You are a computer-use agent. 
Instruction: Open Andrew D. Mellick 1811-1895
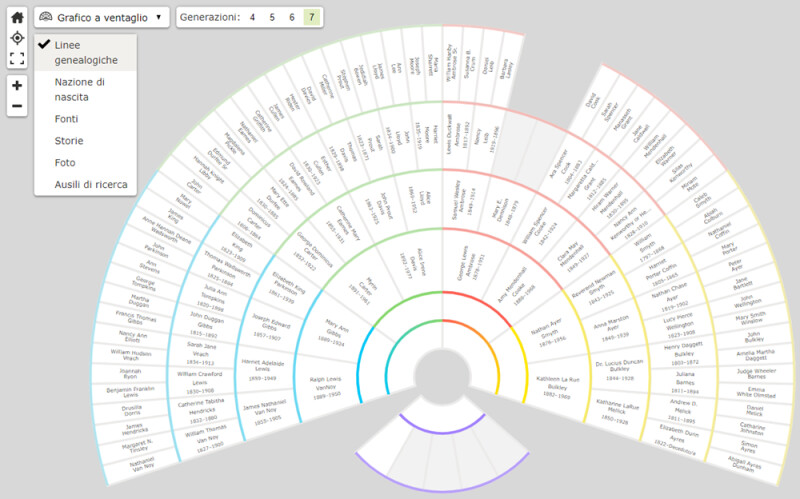pyautogui.click(x=681, y=411)
